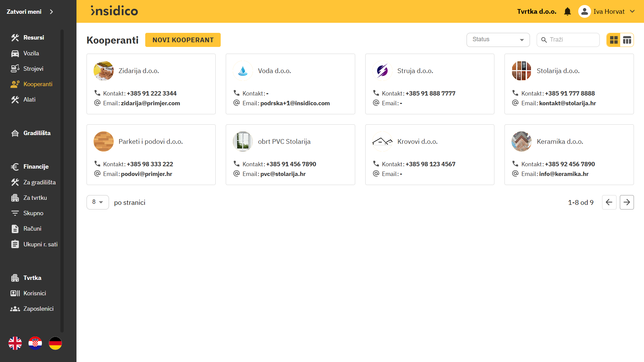This screenshot has height=362, width=644.
Task: Select the English language flag
Action: 15,343
